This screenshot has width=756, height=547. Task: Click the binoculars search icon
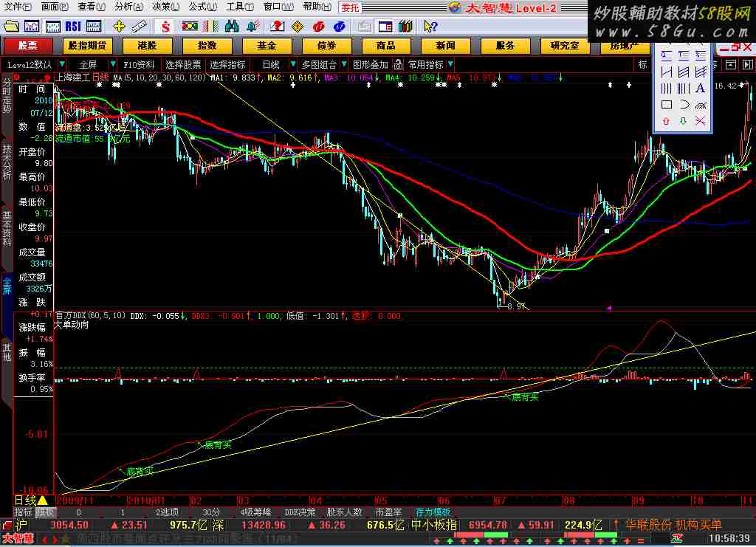pos(232,26)
